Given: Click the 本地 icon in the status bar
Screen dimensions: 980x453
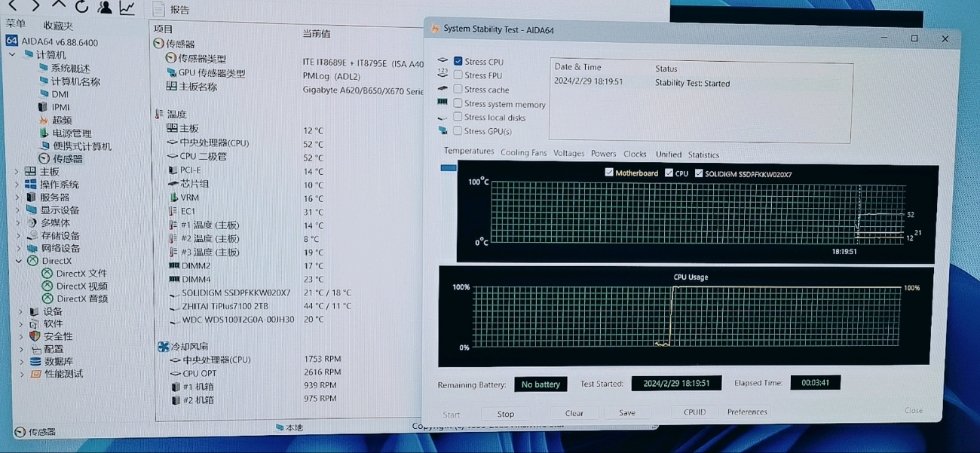Looking at the screenshot, I should tap(279, 427).
